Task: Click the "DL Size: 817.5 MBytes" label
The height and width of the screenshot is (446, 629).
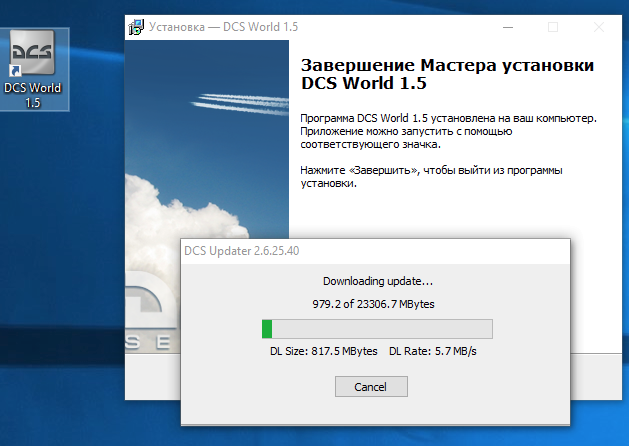Action: [323, 351]
